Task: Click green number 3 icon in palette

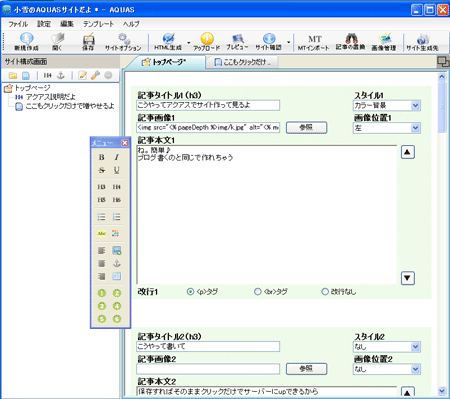Action: 102,306
